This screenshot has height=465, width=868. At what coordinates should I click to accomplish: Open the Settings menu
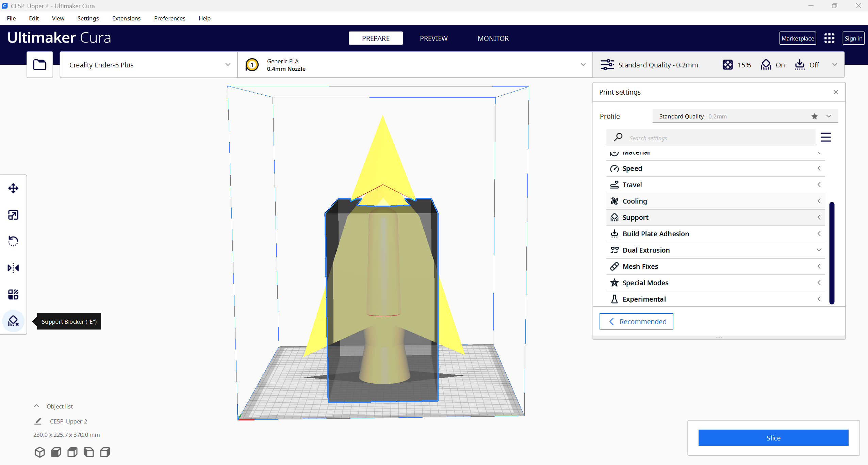[88, 18]
